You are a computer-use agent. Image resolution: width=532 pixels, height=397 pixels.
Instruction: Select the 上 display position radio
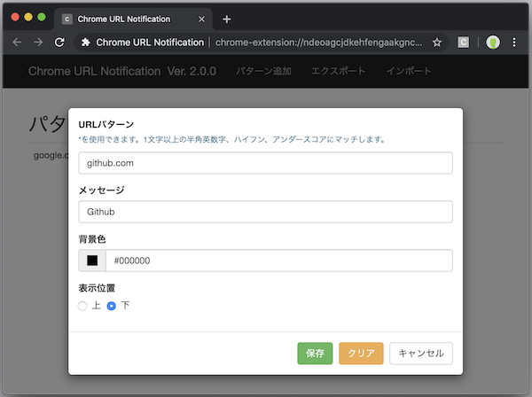click(82, 306)
